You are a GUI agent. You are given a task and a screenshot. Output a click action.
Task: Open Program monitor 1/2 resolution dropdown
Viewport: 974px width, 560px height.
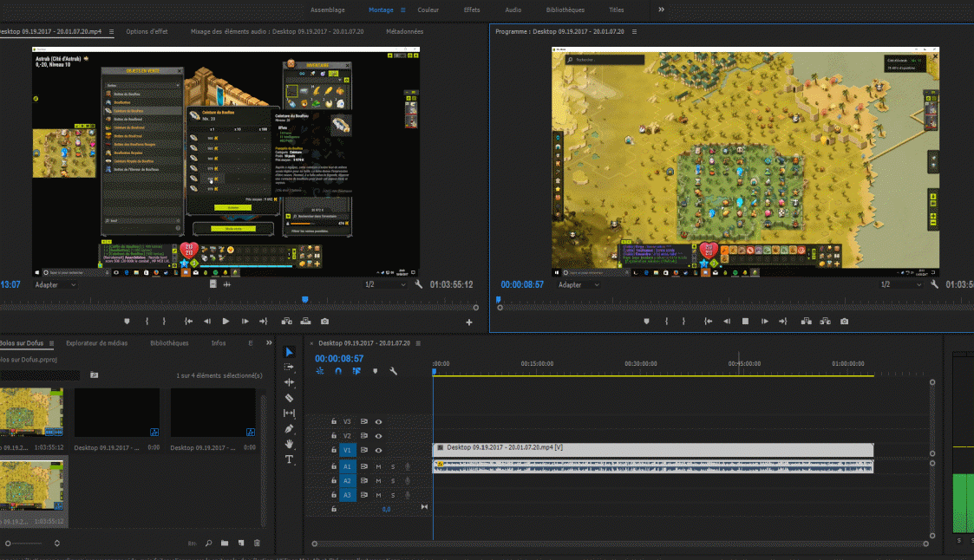pos(901,284)
